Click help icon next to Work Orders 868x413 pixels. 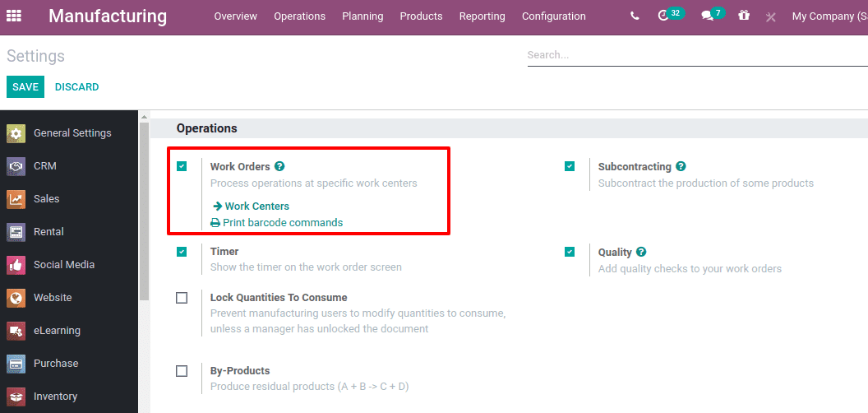(x=279, y=166)
